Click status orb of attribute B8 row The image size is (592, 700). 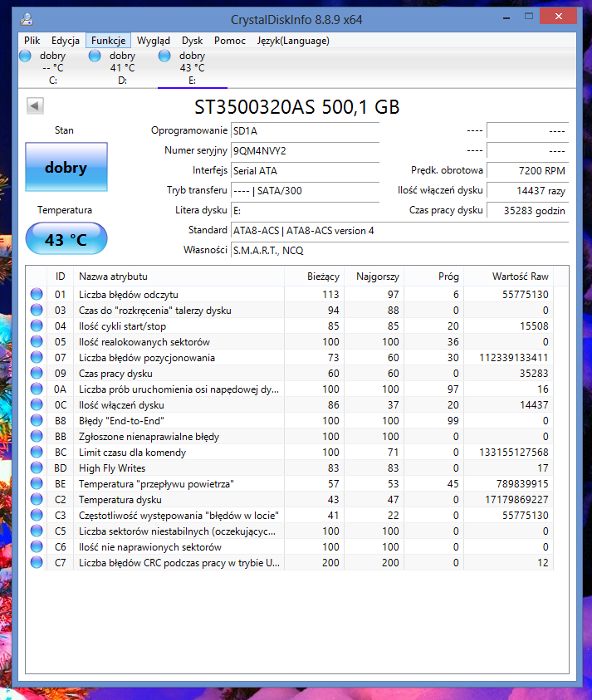pos(37,420)
